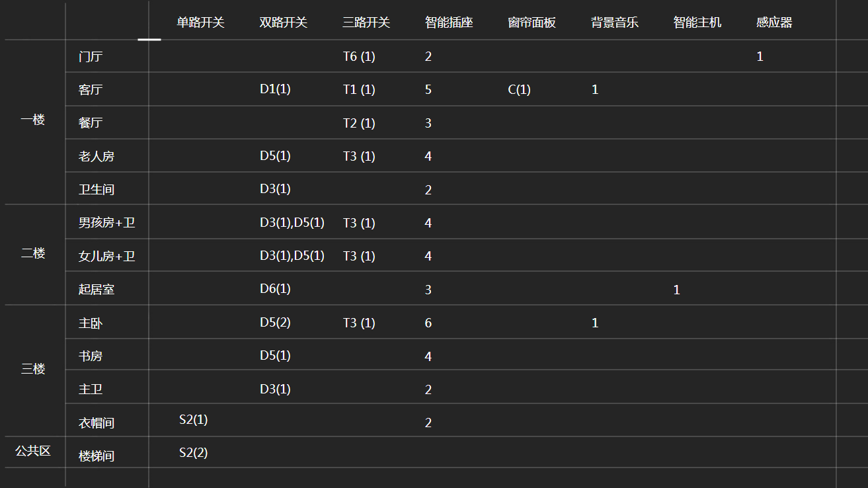
Task: Click the S2(2) cell for 楼梯间
Action: click(x=193, y=453)
